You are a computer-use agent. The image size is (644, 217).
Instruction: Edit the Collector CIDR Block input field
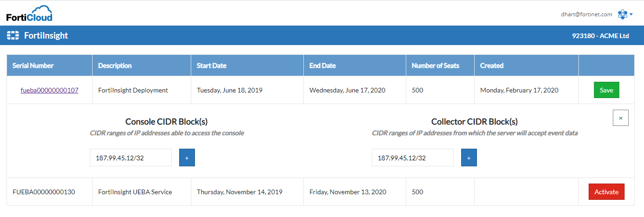[413, 158]
